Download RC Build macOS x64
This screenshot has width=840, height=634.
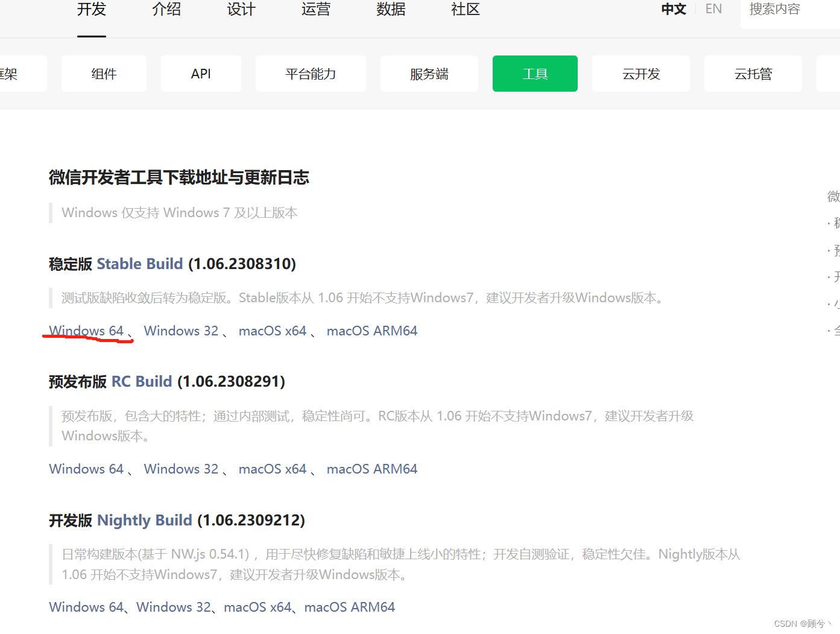[x=273, y=469]
